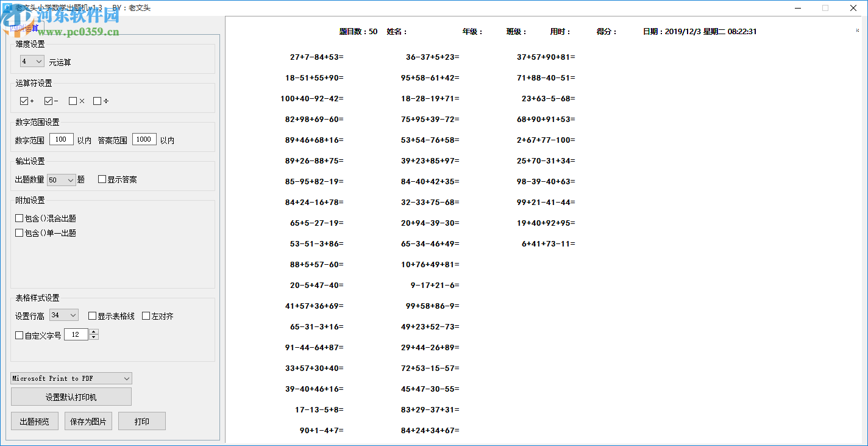Close the 小学数学出题机 window
The image size is (868, 446).
[853, 8]
